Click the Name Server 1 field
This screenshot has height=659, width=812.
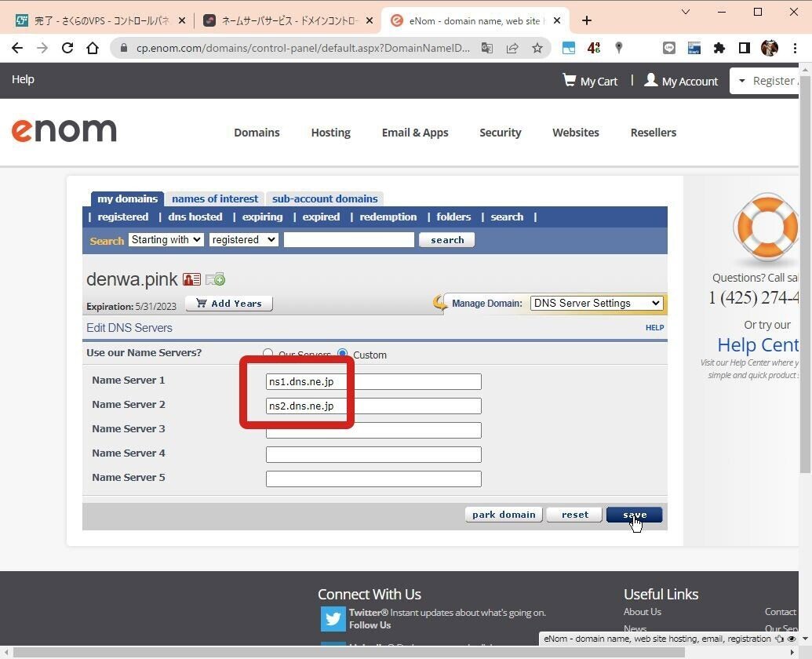tap(373, 381)
